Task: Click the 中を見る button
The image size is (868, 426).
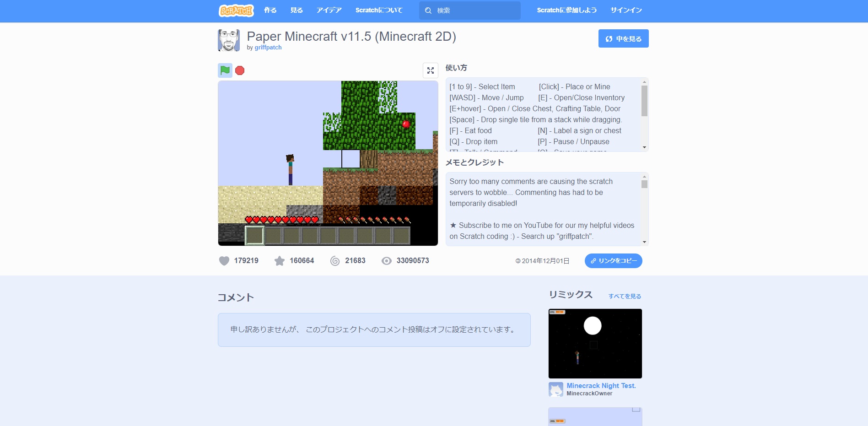Action: pos(624,38)
